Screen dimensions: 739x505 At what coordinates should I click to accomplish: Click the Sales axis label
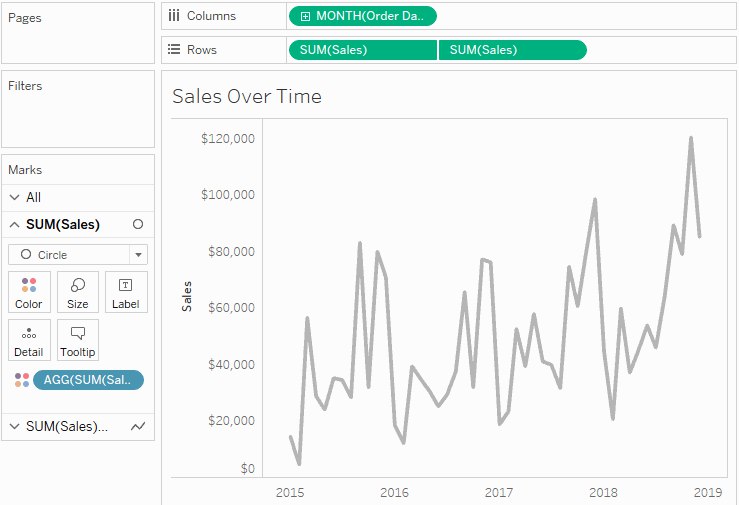(187, 296)
